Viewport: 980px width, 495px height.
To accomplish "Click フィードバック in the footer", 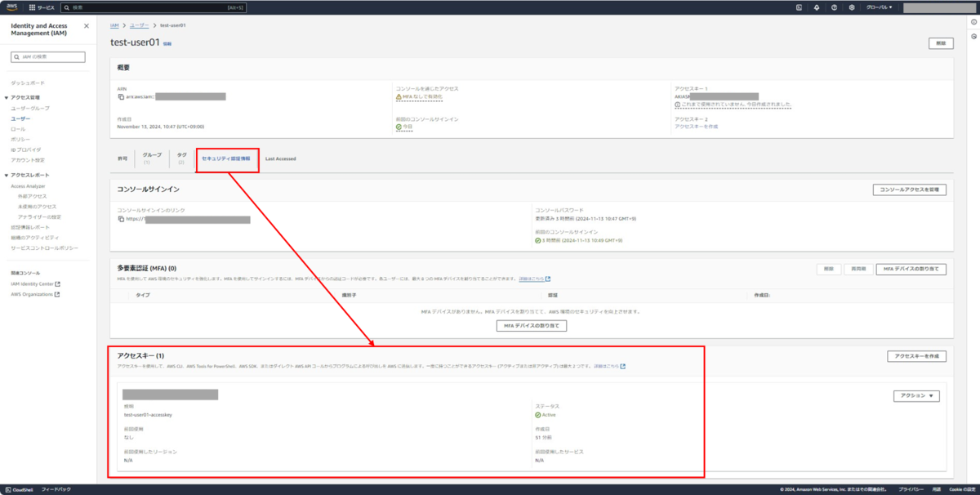I will (56, 489).
